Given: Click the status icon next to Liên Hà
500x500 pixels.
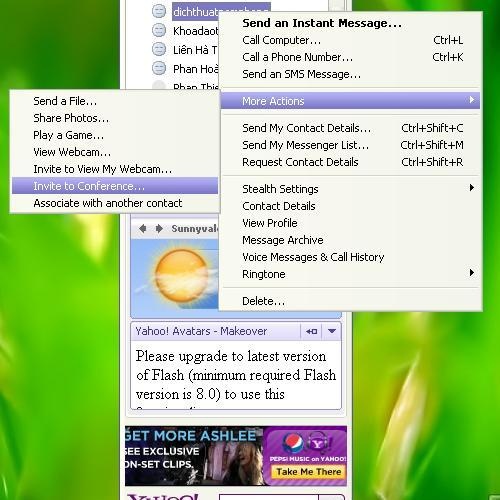Looking at the screenshot, I should pos(159,49).
